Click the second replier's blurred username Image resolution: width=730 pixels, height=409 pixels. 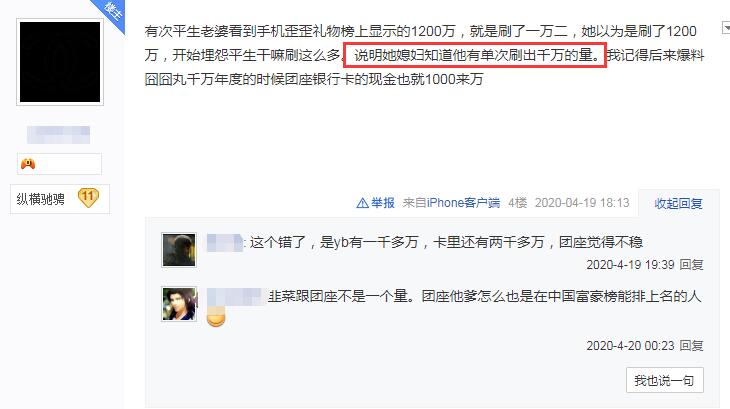235,296
